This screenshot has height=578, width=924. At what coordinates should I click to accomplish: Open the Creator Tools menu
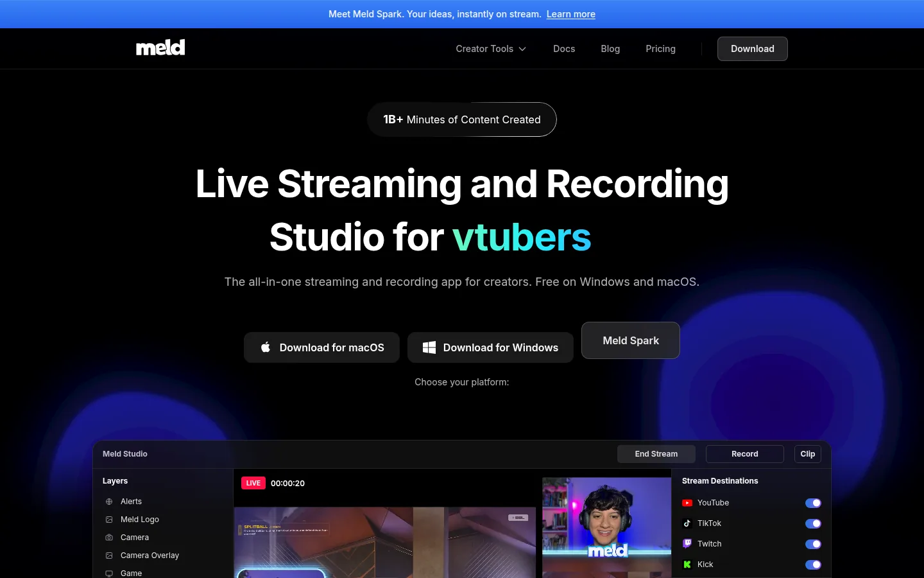491,49
